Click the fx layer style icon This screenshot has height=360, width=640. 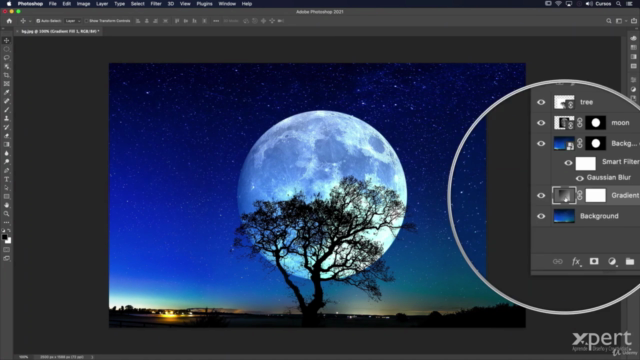[576, 262]
